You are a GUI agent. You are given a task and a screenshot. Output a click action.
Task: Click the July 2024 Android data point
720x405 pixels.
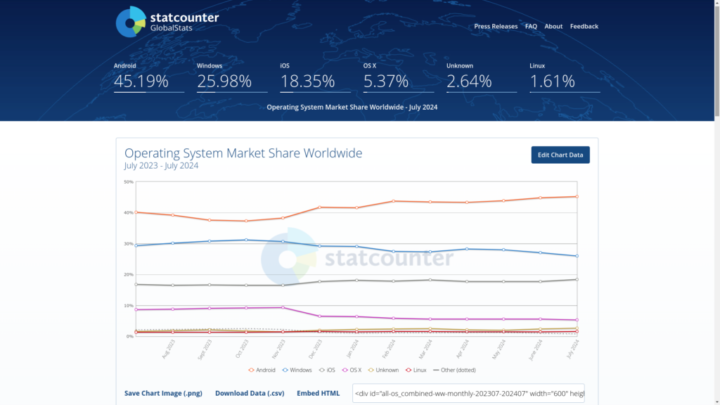click(x=574, y=196)
